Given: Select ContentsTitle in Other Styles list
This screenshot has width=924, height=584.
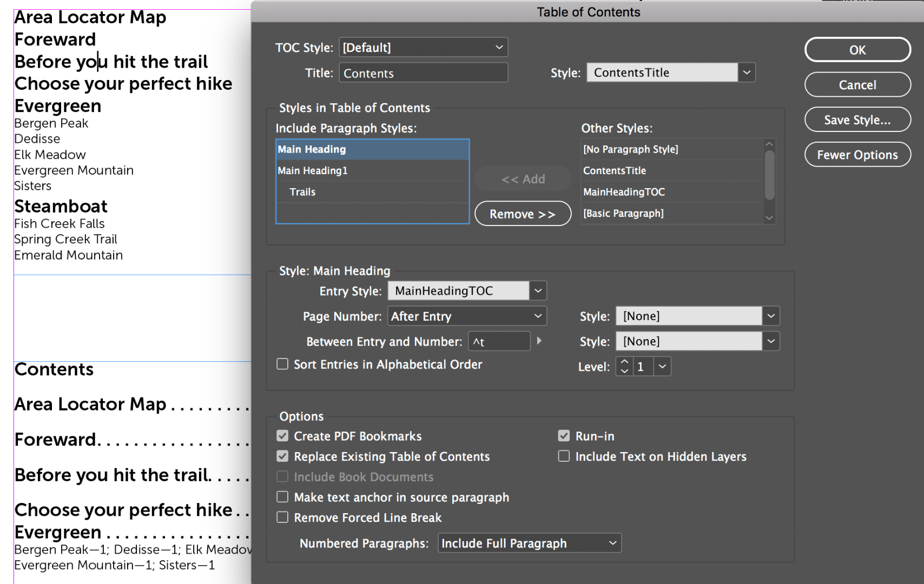Looking at the screenshot, I should coord(672,170).
